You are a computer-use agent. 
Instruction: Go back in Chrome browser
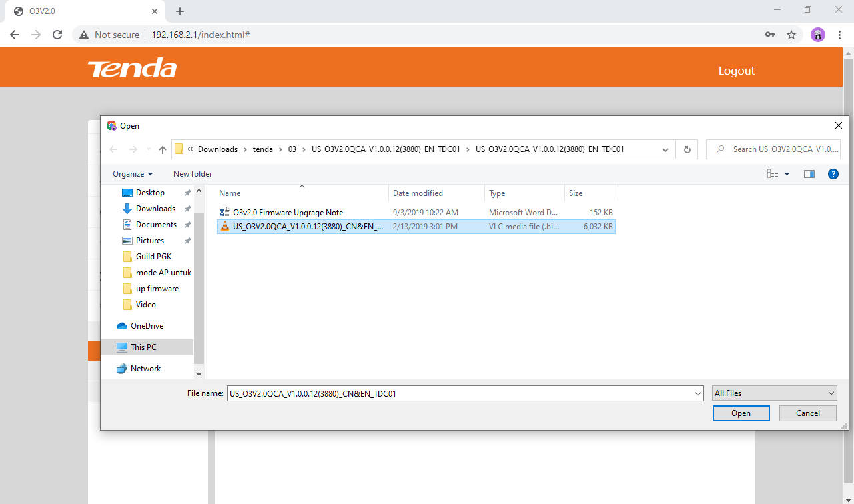tap(15, 35)
